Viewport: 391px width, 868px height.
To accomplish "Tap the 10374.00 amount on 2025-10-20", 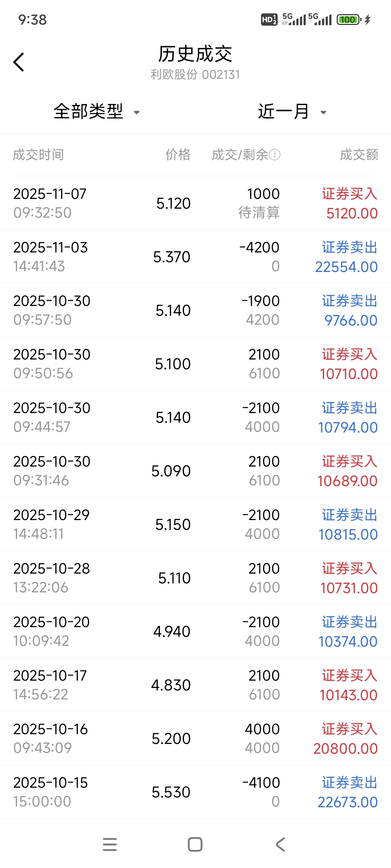I will click(x=348, y=642).
